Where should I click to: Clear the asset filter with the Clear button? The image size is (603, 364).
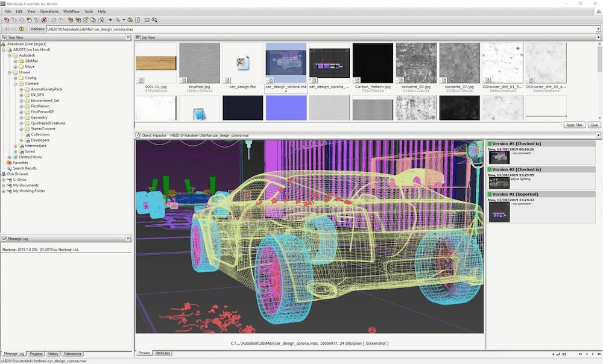click(x=594, y=125)
